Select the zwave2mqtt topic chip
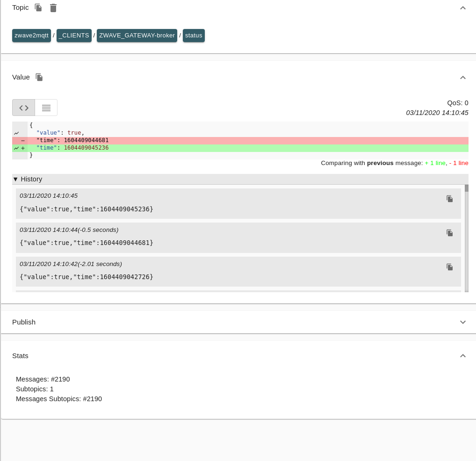Image resolution: width=476 pixels, height=461 pixels. [x=31, y=35]
